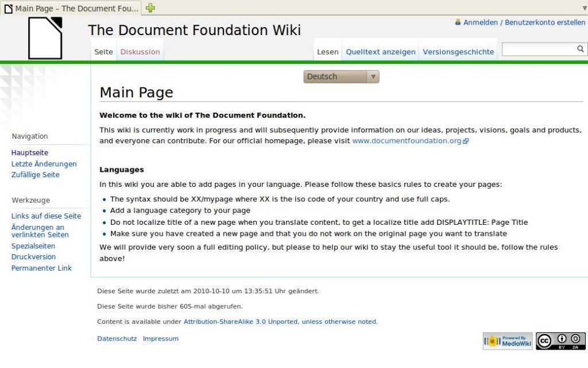Select the Quelltext anzeigen action
Screen dimensions: 588x368
click(x=381, y=51)
